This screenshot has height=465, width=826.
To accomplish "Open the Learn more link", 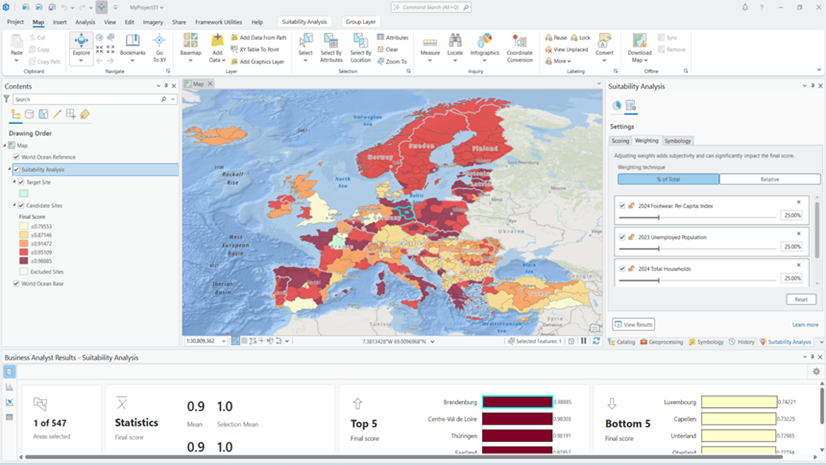I will coord(805,325).
